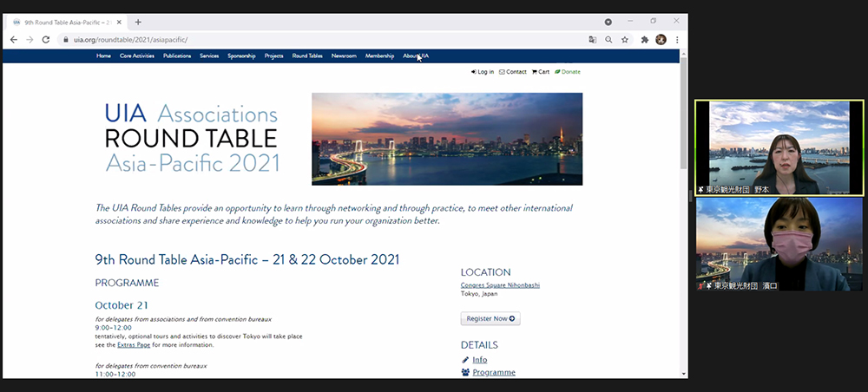Open Newsroom menu item
This screenshot has height=392, width=868.
tap(344, 56)
